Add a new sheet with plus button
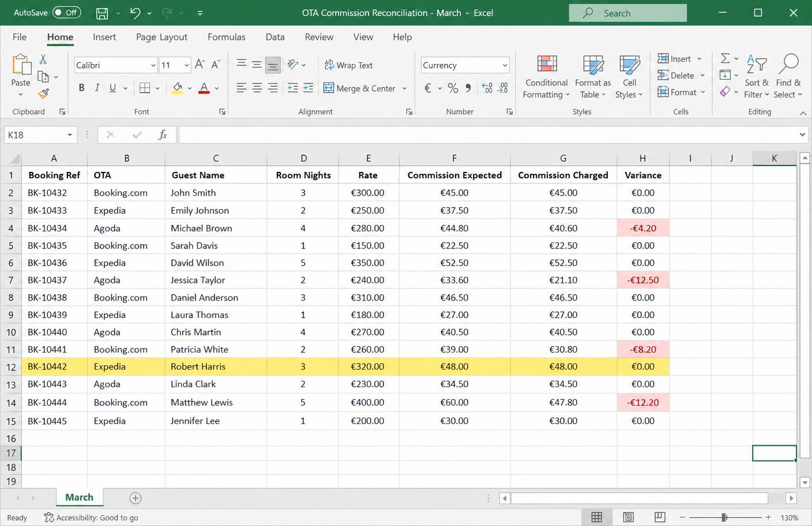812x526 pixels. coord(136,498)
